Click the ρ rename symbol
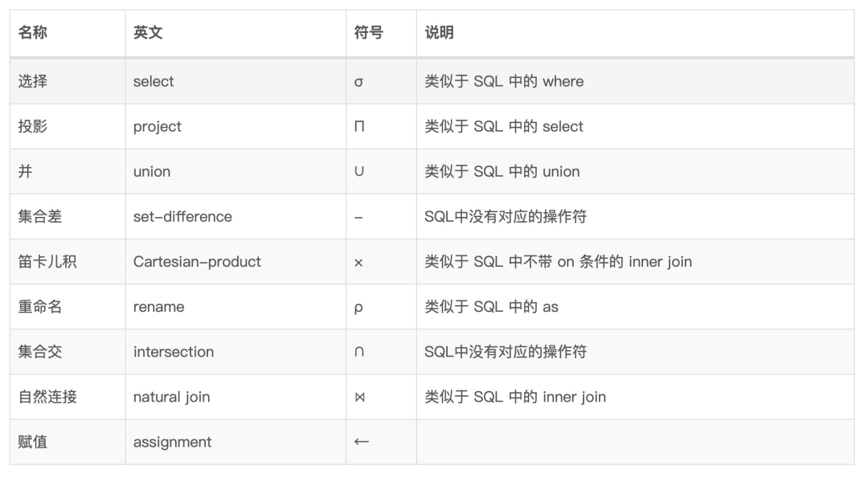The width and height of the screenshot is (868, 478). point(358,308)
